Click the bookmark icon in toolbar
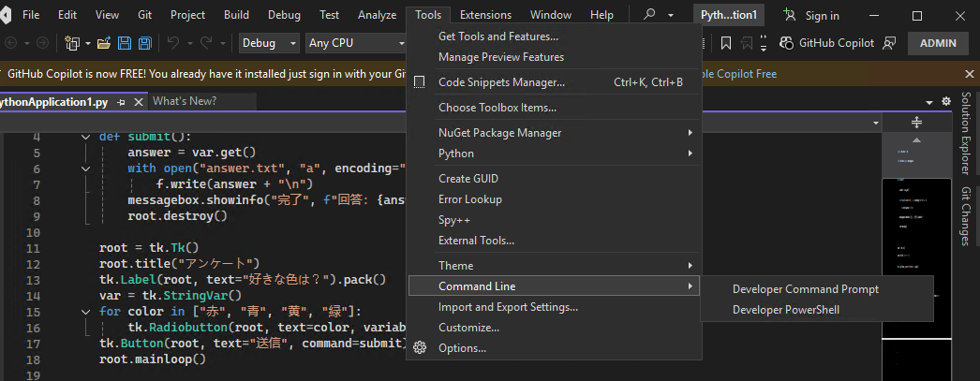This screenshot has height=381, width=980. [x=726, y=43]
